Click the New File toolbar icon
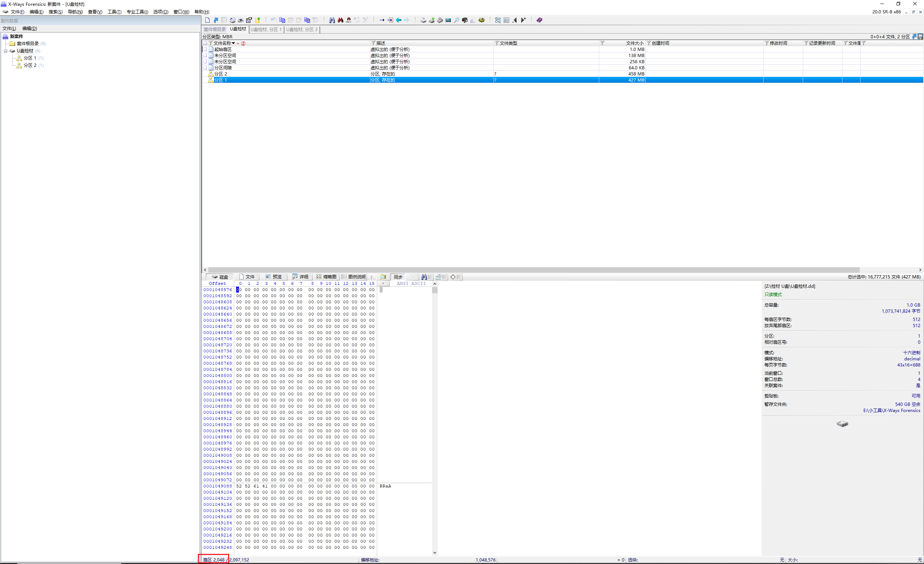The width and height of the screenshot is (924, 564). 208,20
